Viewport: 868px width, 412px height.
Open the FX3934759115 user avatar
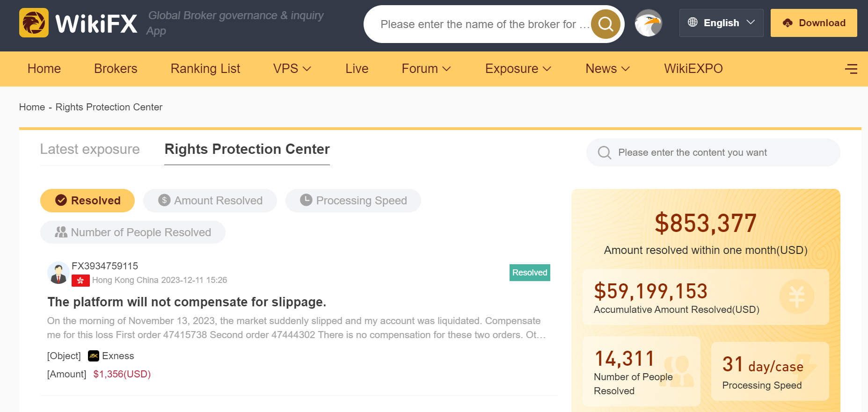[58, 273]
